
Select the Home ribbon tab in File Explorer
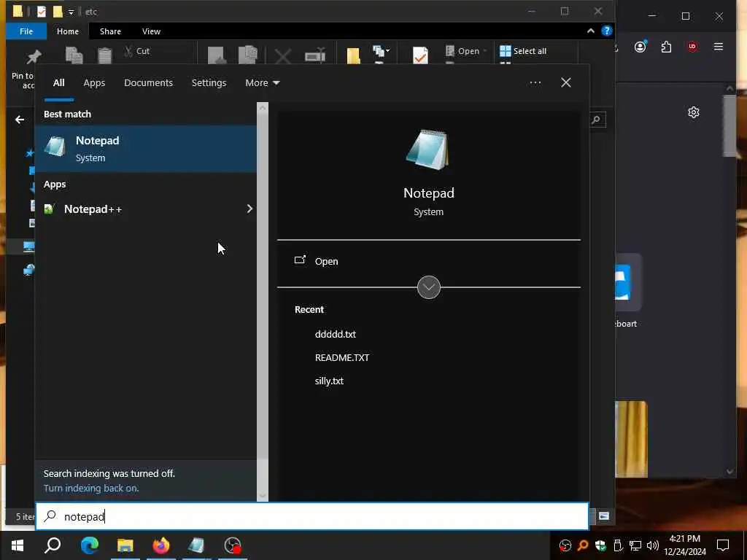(x=68, y=31)
